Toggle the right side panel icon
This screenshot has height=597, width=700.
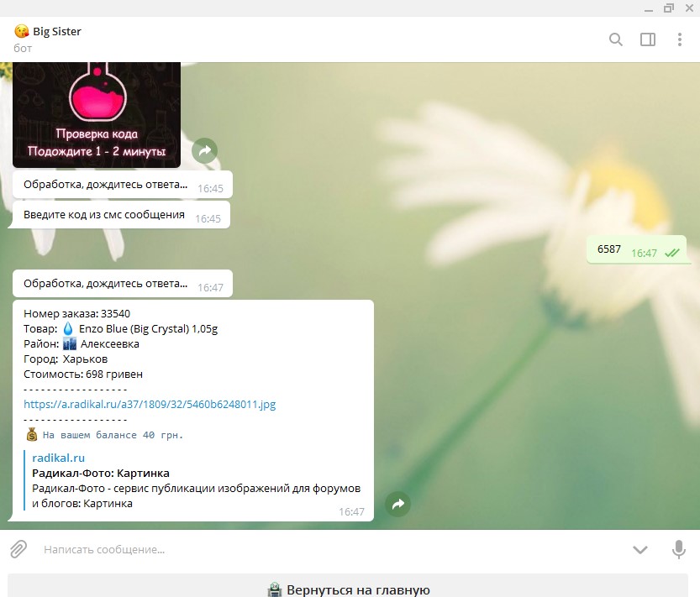pos(647,39)
